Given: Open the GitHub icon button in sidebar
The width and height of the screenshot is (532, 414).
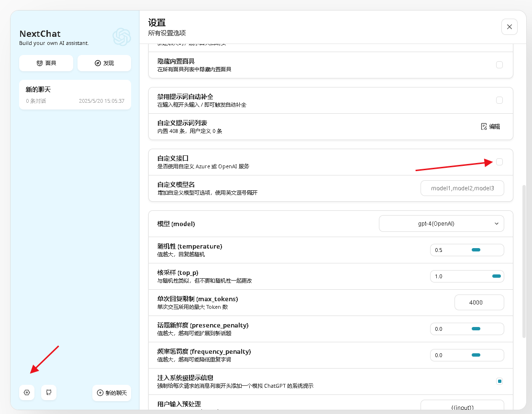Looking at the screenshot, I should coord(49,392).
